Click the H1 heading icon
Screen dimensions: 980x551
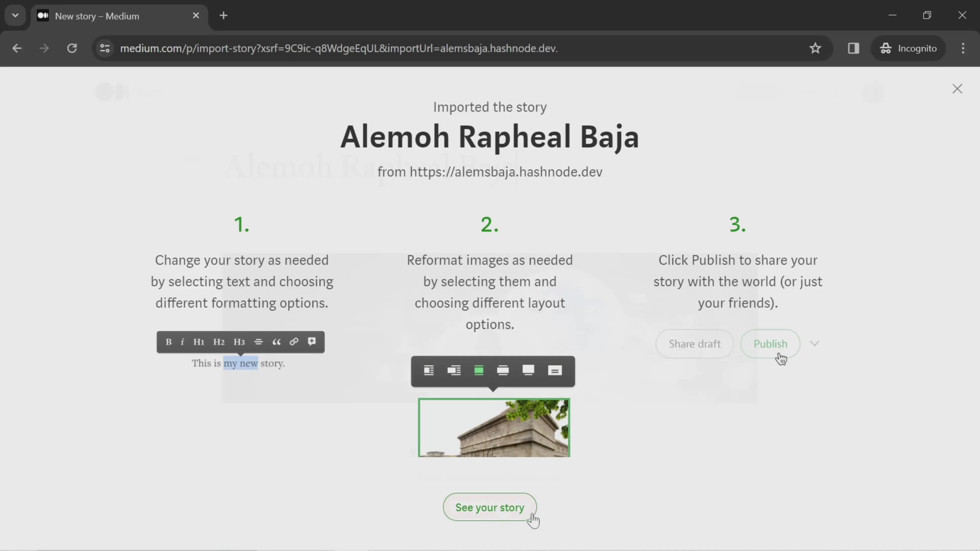point(199,342)
